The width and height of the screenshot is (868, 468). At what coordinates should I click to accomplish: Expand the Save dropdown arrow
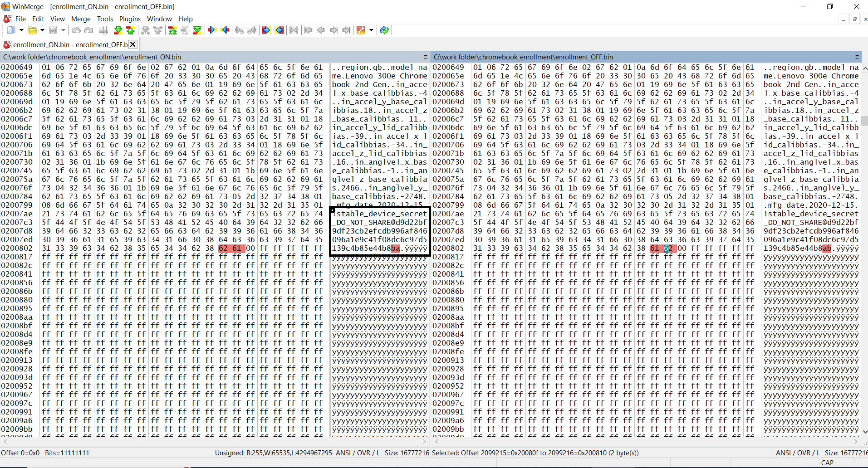coord(63,30)
